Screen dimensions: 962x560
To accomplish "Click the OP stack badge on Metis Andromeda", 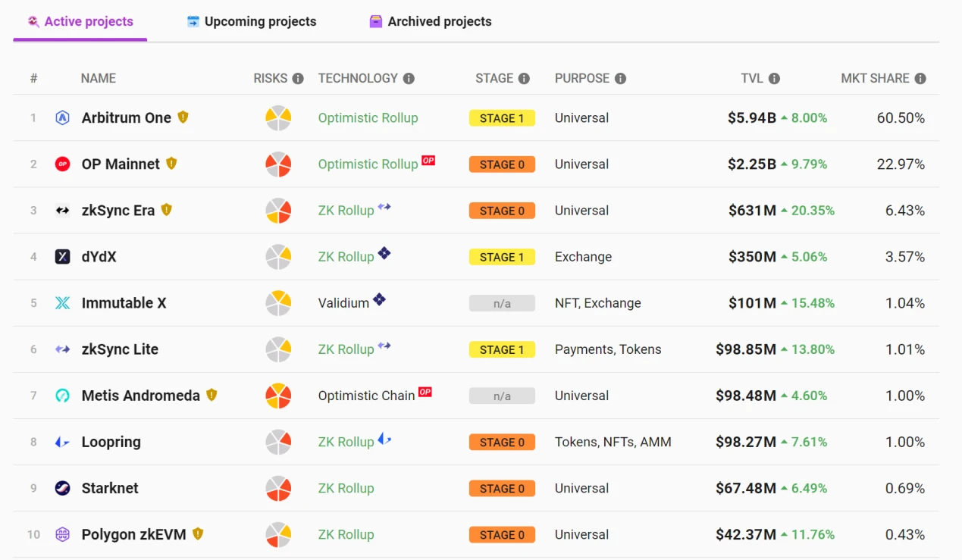I will [425, 392].
